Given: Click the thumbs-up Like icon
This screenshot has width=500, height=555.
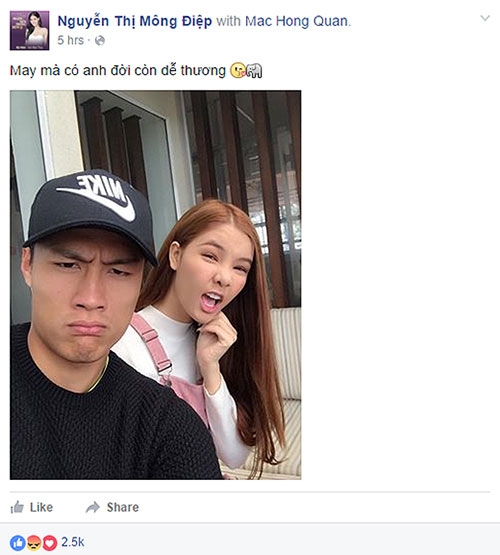Looking at the screenshot, I should (x=17, y=507).
